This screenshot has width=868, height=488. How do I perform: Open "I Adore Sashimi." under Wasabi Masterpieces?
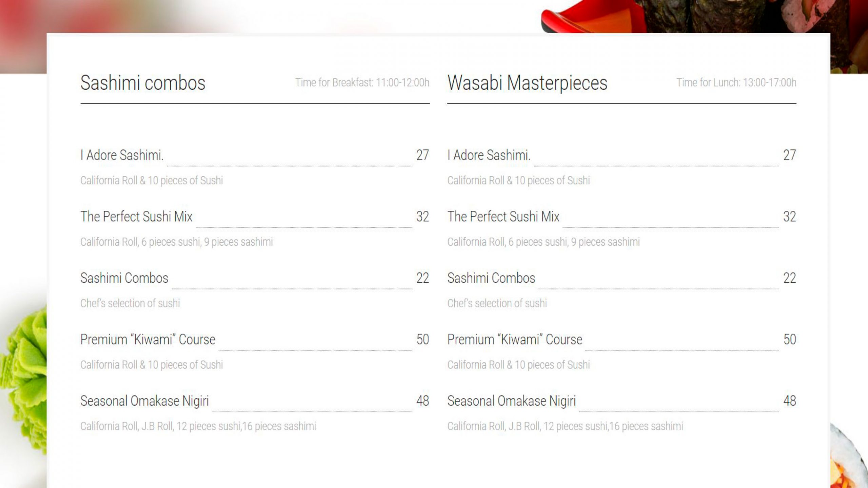(489, 155)
